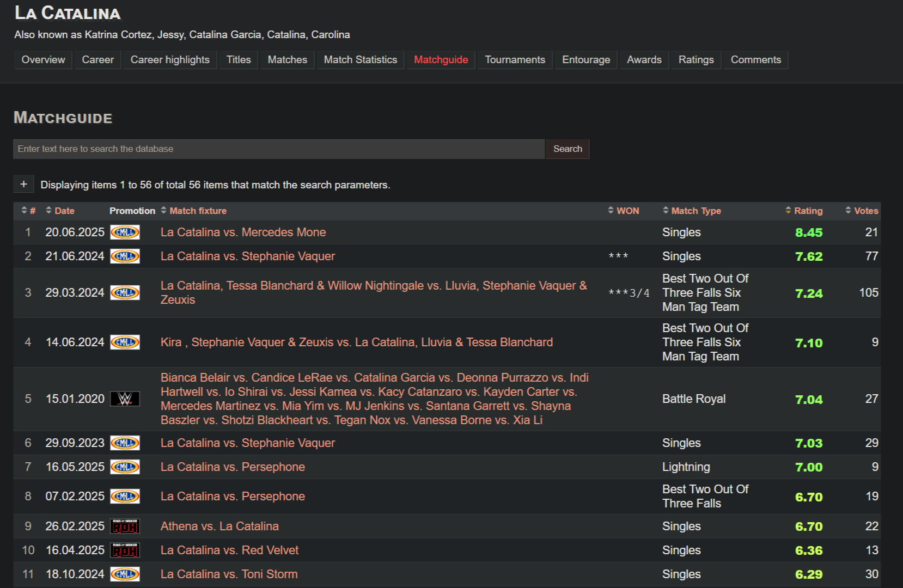The height and width of the screenshot is (588, 903).
Task: Sort by Match Type column header
Action: (692, 211)
